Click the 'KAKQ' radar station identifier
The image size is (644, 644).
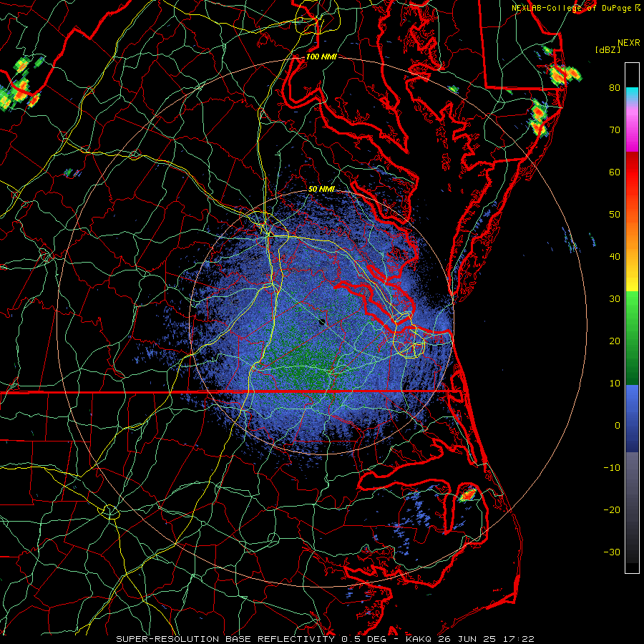coord(419,639)
